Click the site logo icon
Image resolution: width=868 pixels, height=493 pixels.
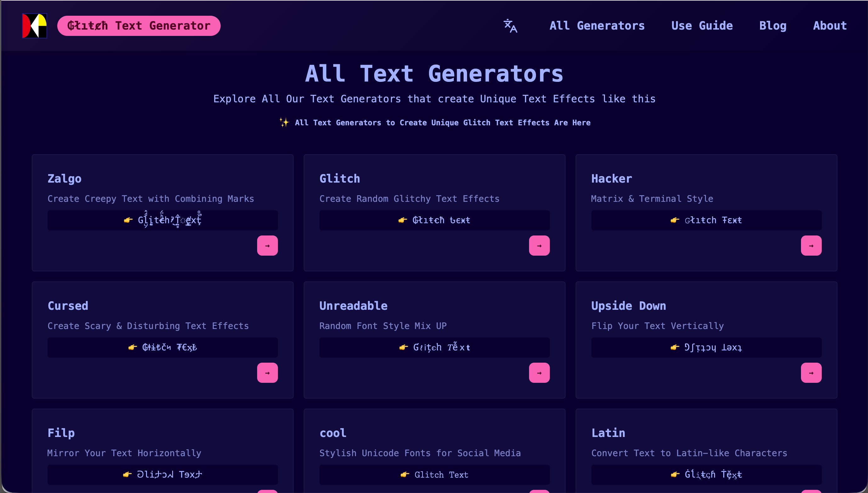[x=34, y=25]
